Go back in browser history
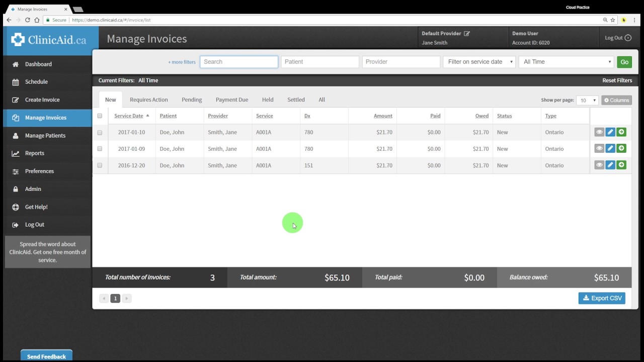The width and height of the screenshot is (644, 362). [x=9, y=20]
